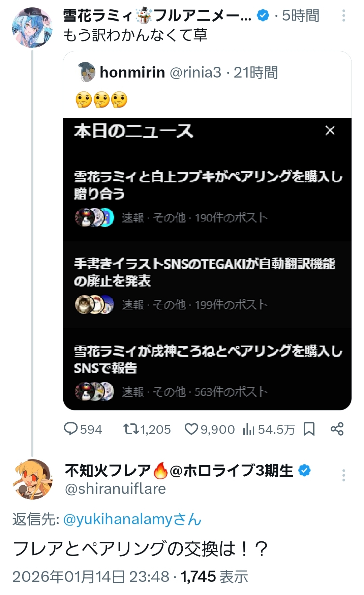Image resolution: width=364 pixels, height=595 pixels.
Task: Click the blue verified badge beside 雪花ラミィ
Action: pyautogui.click(x=263, y=16)
